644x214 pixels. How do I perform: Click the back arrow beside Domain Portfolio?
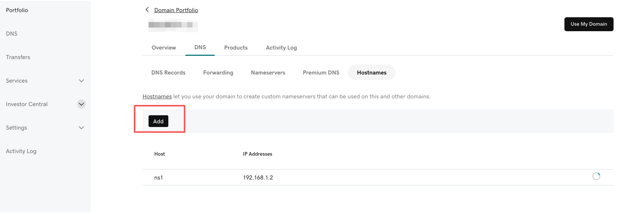147,10
